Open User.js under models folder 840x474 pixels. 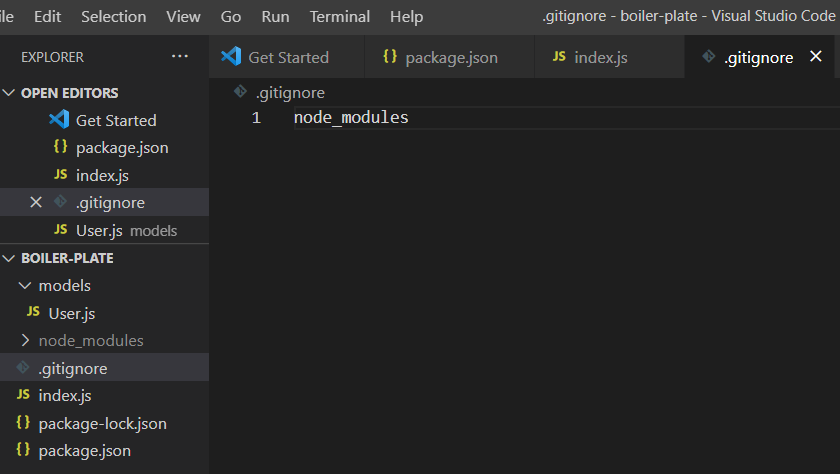104,313
